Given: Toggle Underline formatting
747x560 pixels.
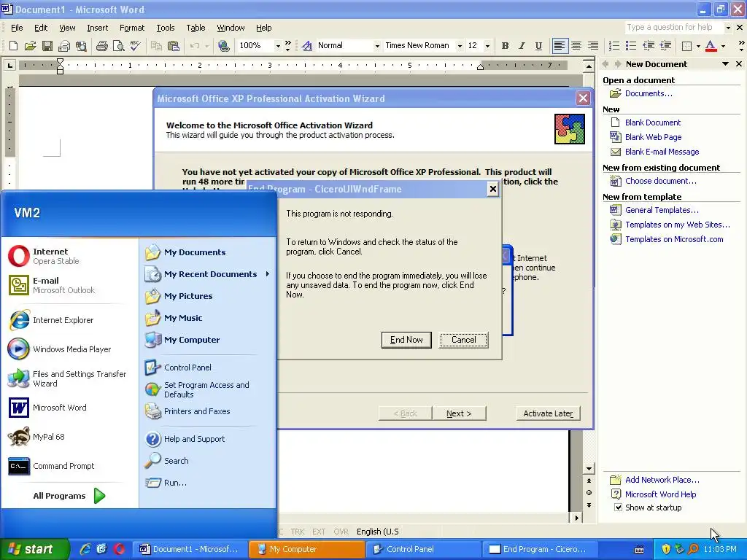Looking at the screenshot, I should click(x=538, y=46).
